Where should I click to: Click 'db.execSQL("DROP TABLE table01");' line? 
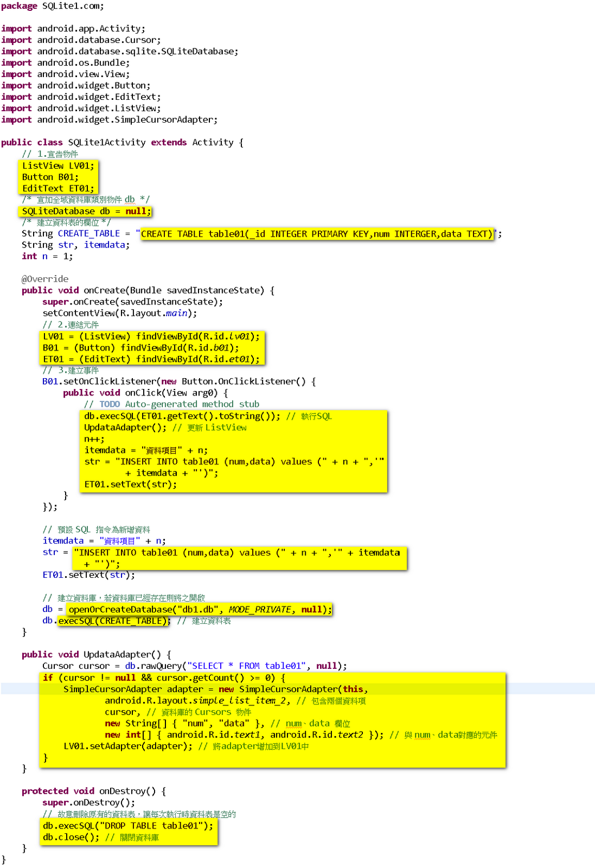[128, 826]
